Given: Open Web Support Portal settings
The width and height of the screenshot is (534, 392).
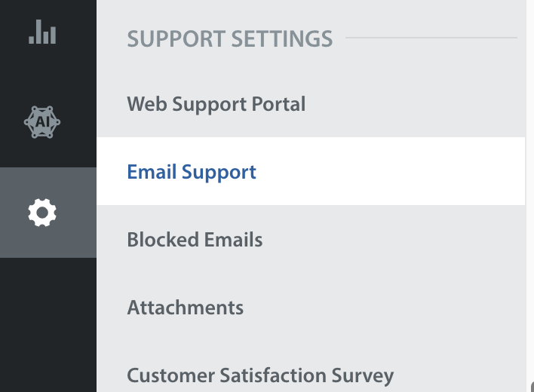Looking at the screenshot, I should pyautogui.click(x=216, y=104).
